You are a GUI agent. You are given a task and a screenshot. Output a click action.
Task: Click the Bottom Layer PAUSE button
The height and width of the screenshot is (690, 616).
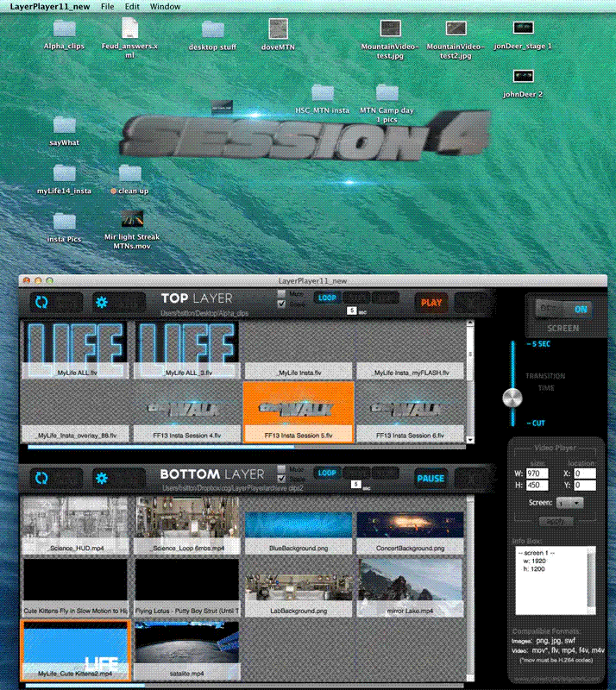click(431, 479)
